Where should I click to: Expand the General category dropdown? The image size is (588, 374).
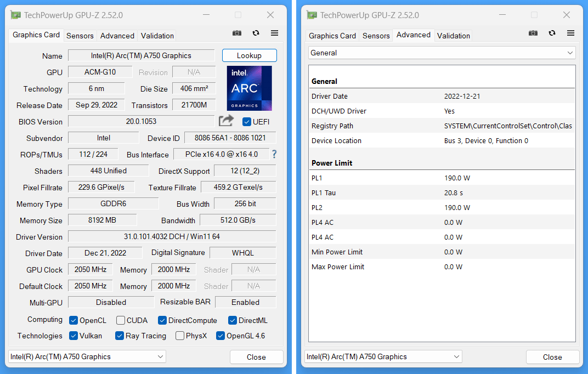pyautogui.click(x=442, y=53)
